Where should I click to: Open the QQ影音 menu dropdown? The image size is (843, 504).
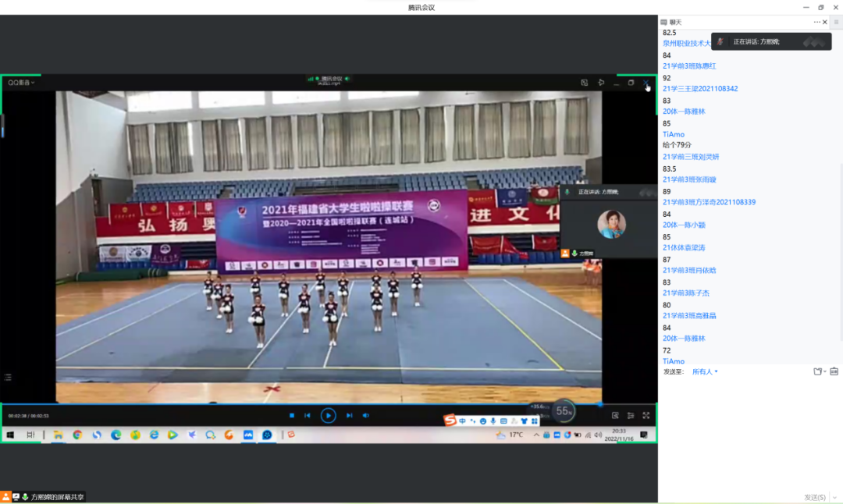tap(21, 82)
